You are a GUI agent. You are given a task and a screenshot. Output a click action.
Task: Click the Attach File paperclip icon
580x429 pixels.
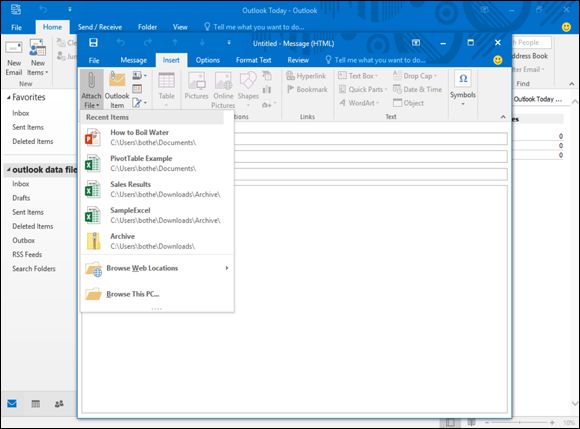tap(91, 80)
